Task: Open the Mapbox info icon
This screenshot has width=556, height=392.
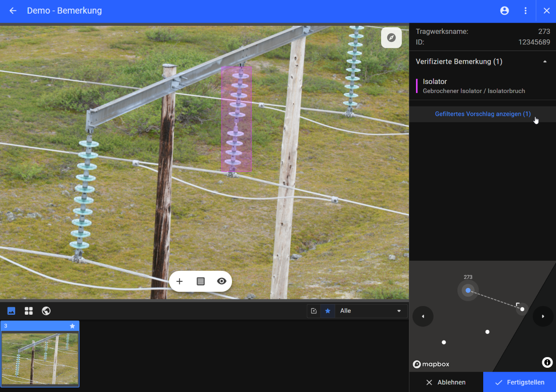Action: (x=547, y=362)
